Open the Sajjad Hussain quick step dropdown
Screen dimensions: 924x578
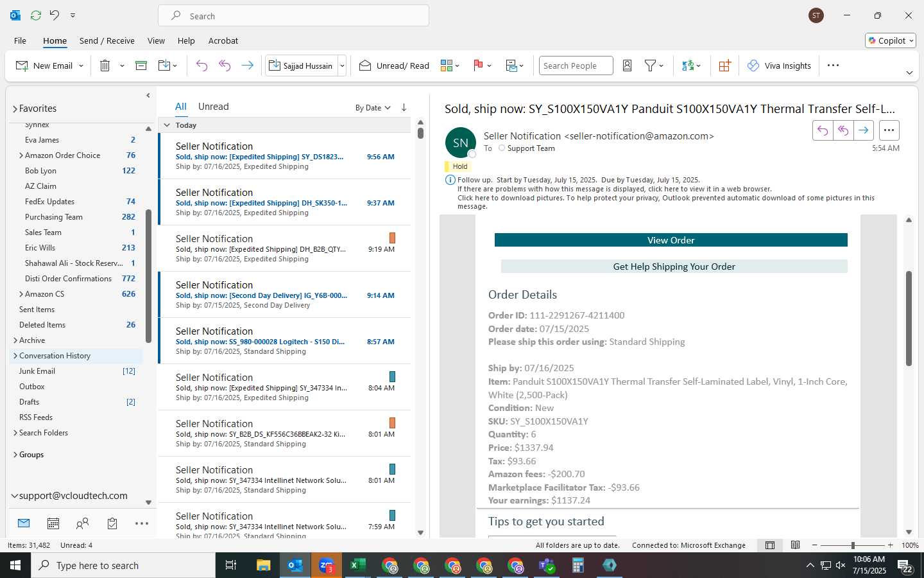342,66
